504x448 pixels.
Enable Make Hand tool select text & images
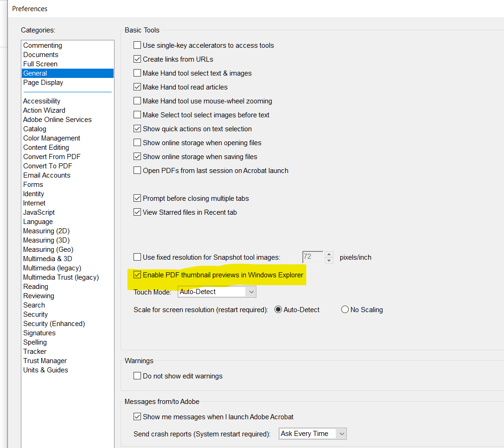(x=137, y=73)
